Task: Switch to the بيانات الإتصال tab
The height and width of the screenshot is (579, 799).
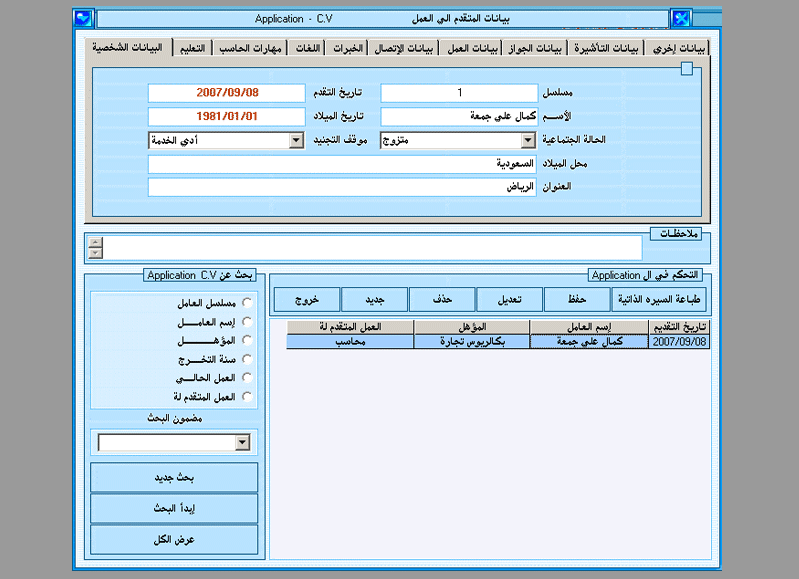Action: (404, 49)
